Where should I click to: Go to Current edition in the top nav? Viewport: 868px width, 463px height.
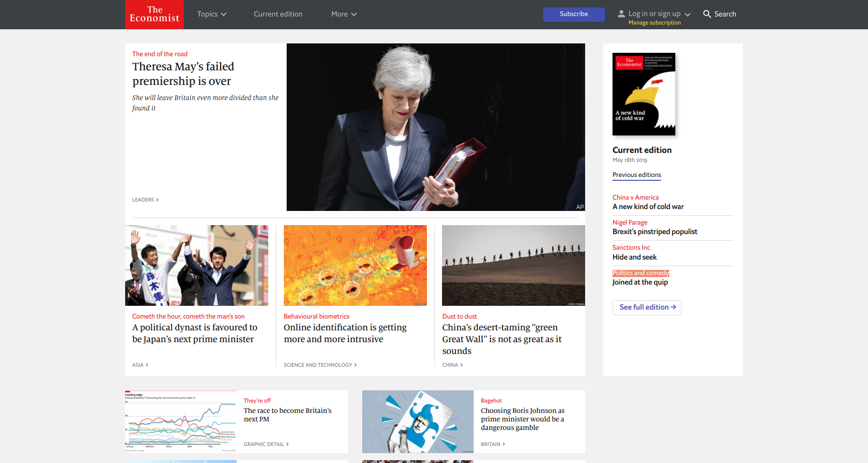click(x=278, y=14)
